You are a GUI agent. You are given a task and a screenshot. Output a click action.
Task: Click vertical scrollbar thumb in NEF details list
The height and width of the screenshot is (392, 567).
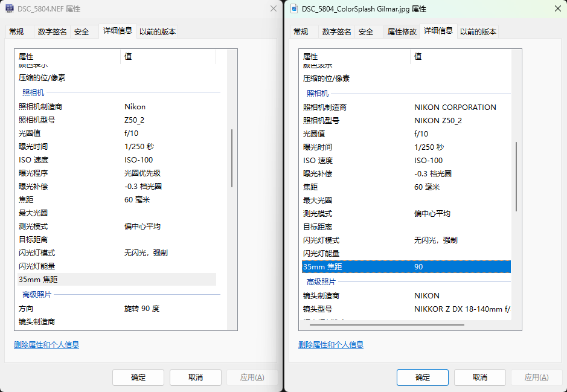(232, 158)
